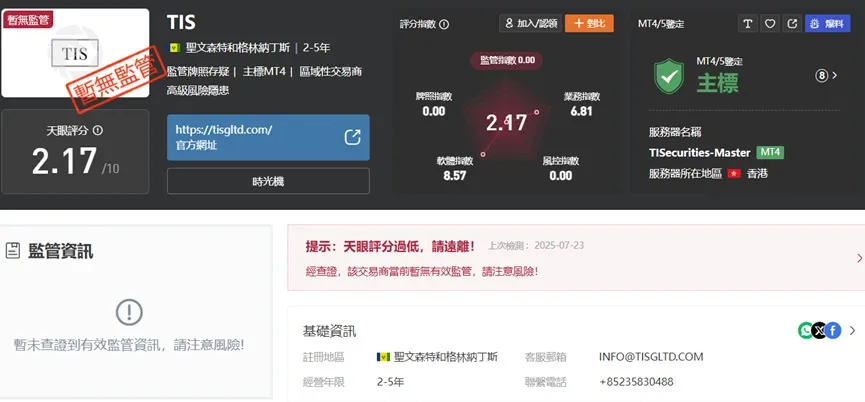This screenshot has width=865, height=402.
Task: Click the 監管指數 0.00 pill label
Action: click(506, 60)
